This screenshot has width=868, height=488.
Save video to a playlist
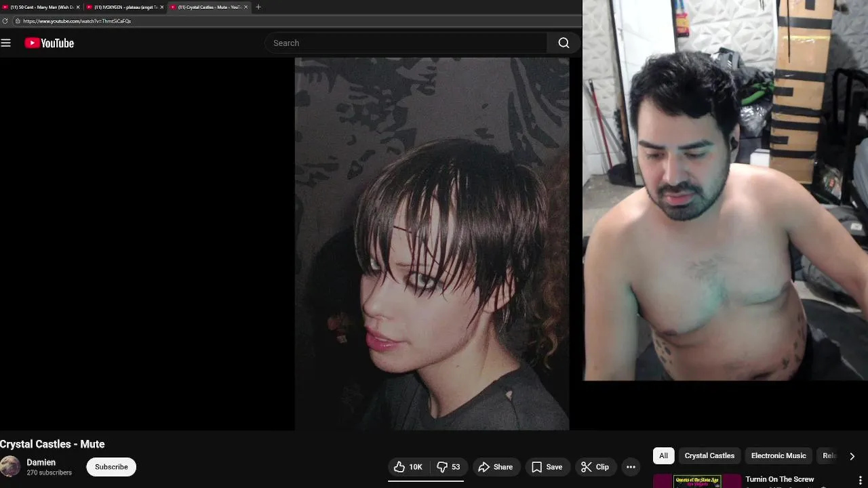pos(547,467)
